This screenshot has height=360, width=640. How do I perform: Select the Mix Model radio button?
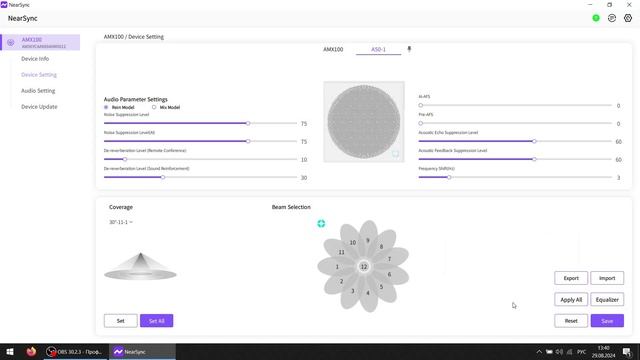pos(154,107)
